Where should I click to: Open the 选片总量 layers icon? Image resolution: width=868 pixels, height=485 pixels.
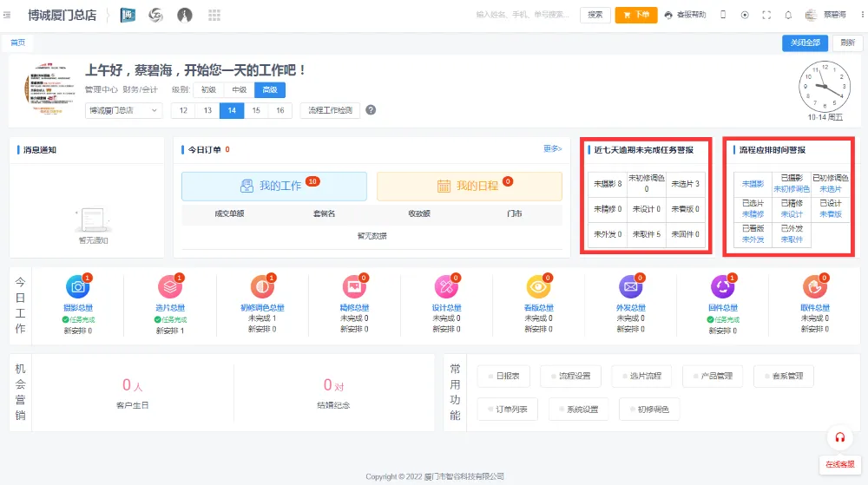coord(170,286)
